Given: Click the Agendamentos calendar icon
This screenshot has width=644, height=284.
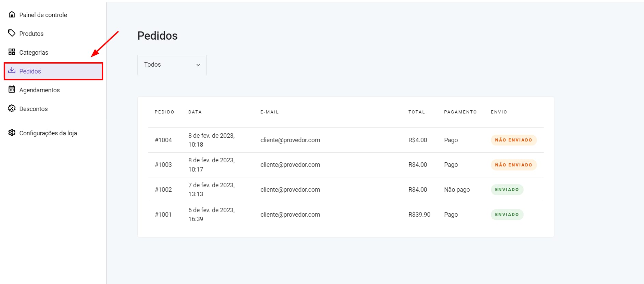Looking at the screenshot, I should point(12,90).
